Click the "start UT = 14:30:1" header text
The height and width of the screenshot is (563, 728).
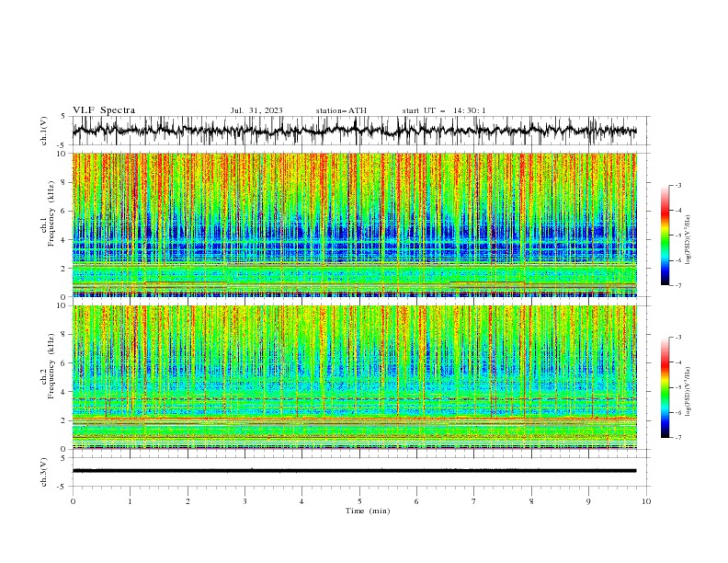444,110
